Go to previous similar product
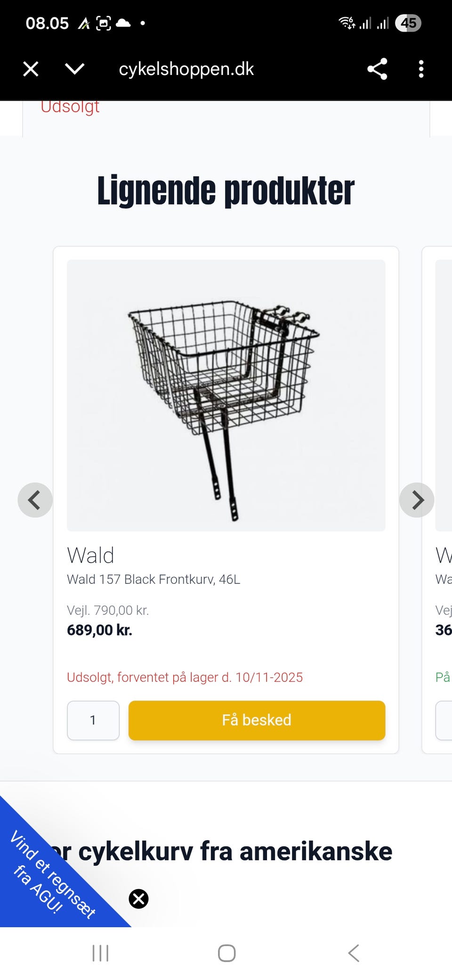452x980 pixels. [35, 500]
